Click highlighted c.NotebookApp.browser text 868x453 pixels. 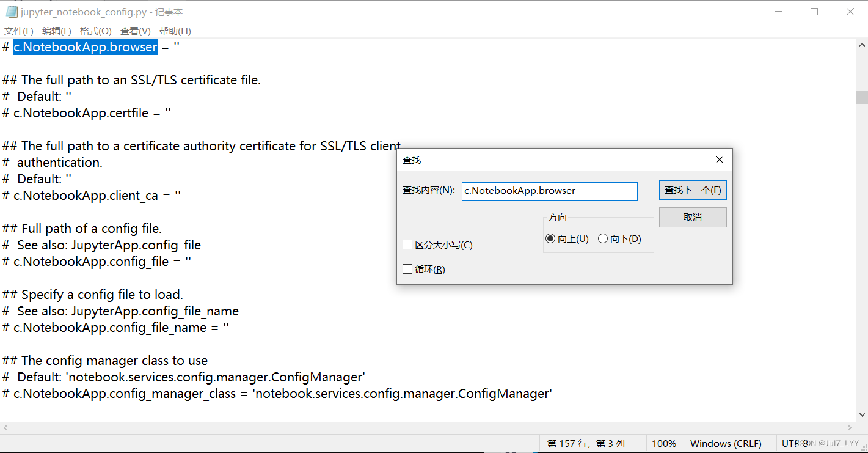(x=86, y=47)
